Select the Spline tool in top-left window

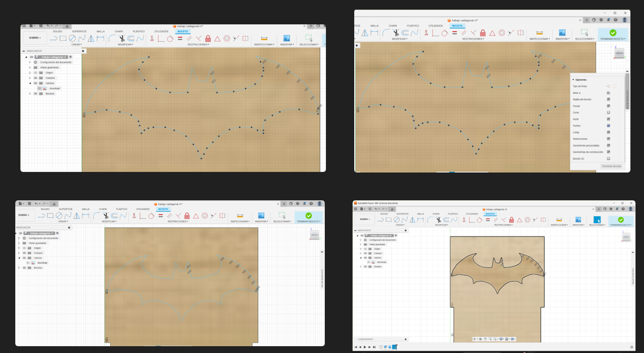82,38
